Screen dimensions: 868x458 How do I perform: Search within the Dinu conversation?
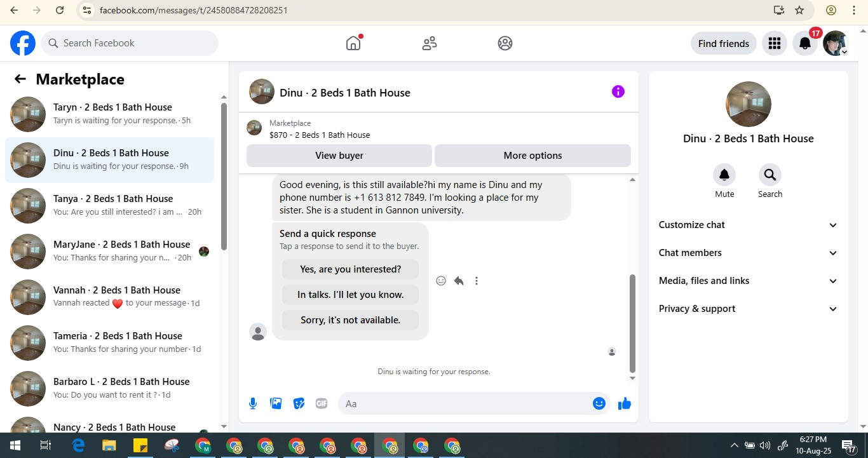point(770,175)
